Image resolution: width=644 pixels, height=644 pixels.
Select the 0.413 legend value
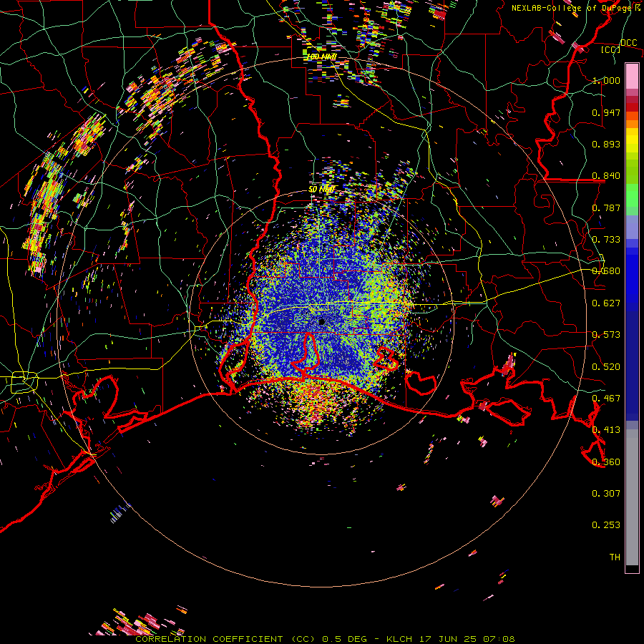[606, 430]
